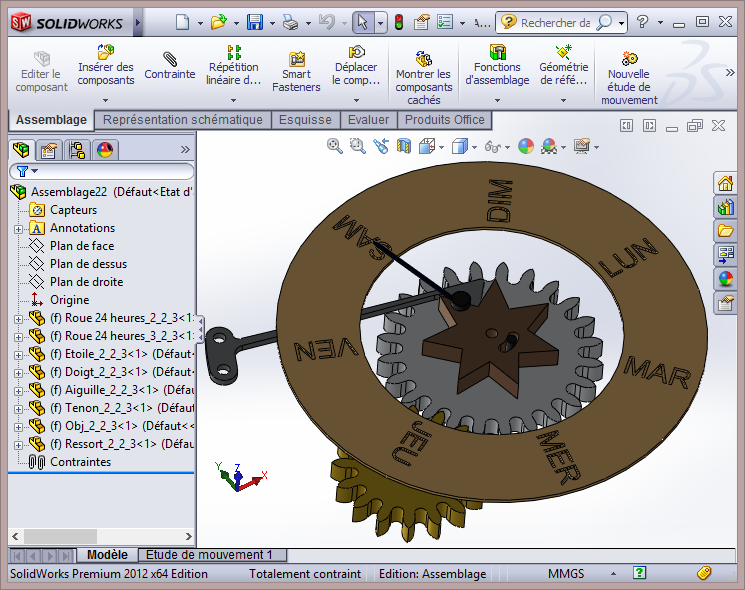Expand the Etoile_2_2_3 component node
The height and width of the screenshot is (590, 745).
[x=18, y=354]
